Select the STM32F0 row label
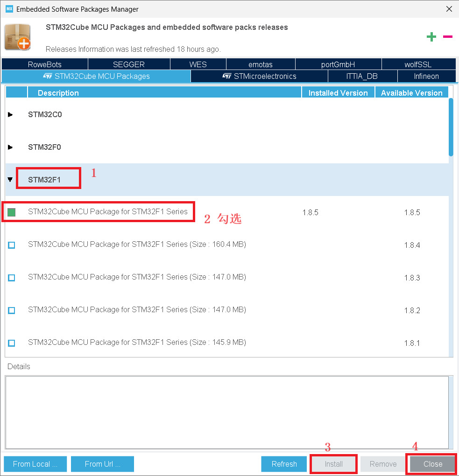Screen dimensions: 459x476 44,147
